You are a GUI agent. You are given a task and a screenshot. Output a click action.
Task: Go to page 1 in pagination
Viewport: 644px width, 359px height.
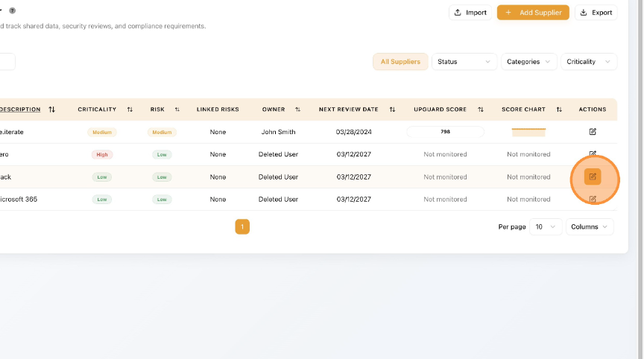(242, 226)
